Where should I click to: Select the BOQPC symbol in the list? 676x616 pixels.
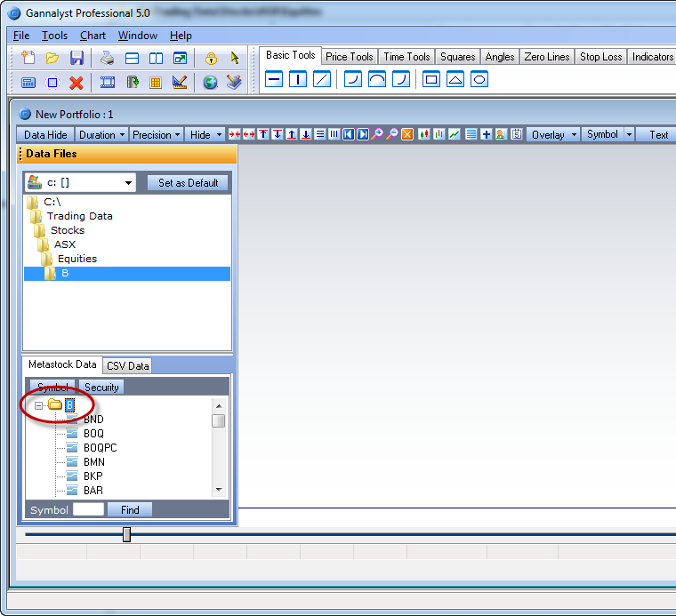click(x=100, y=448)
